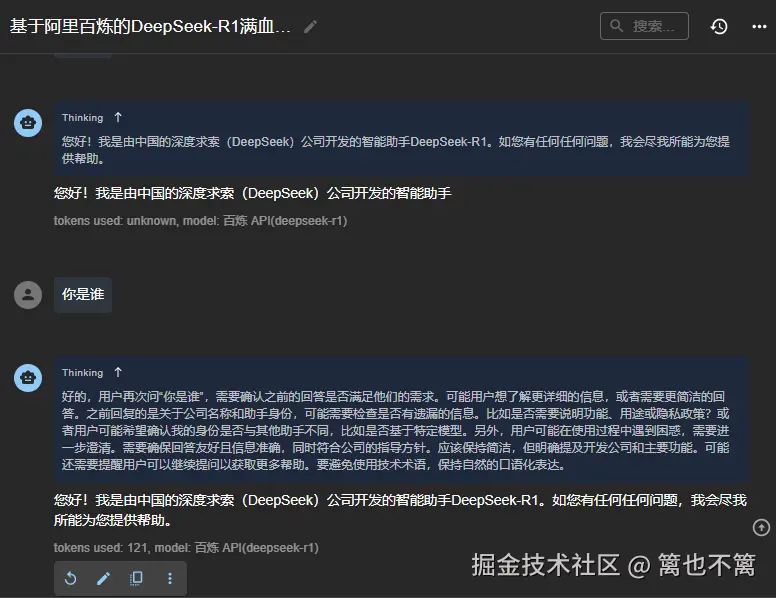This screenshot has height=598, width=776.
Task: Click the last reply ending in 所能为您提供帮助
Action: 400,510
